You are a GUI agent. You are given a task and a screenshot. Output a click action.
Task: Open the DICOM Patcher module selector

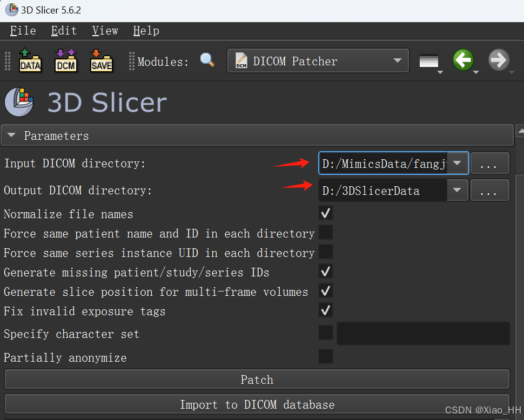point(318,61)
